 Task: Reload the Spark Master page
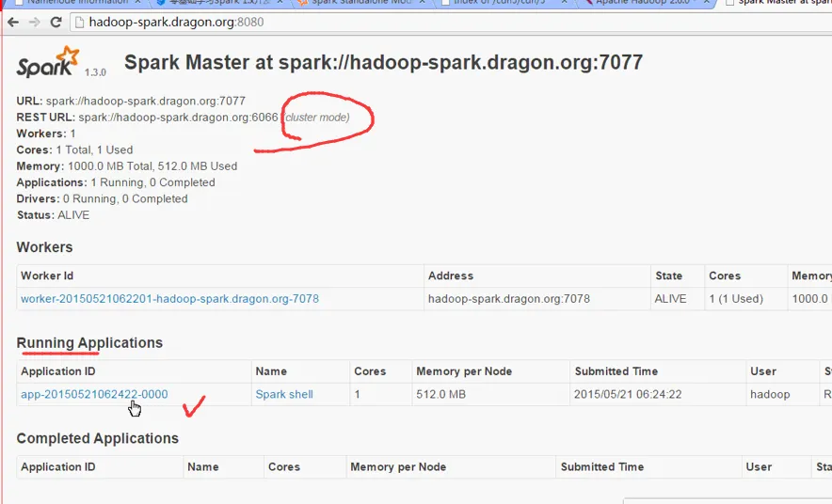pyautogui.click(x=56, y=23)
